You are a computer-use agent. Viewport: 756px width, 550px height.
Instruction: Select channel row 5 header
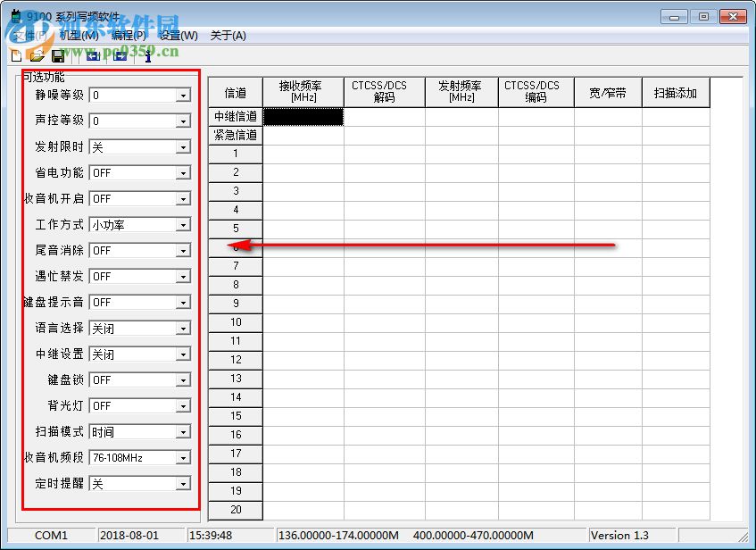pyautogui.click(x=236, y=229)
